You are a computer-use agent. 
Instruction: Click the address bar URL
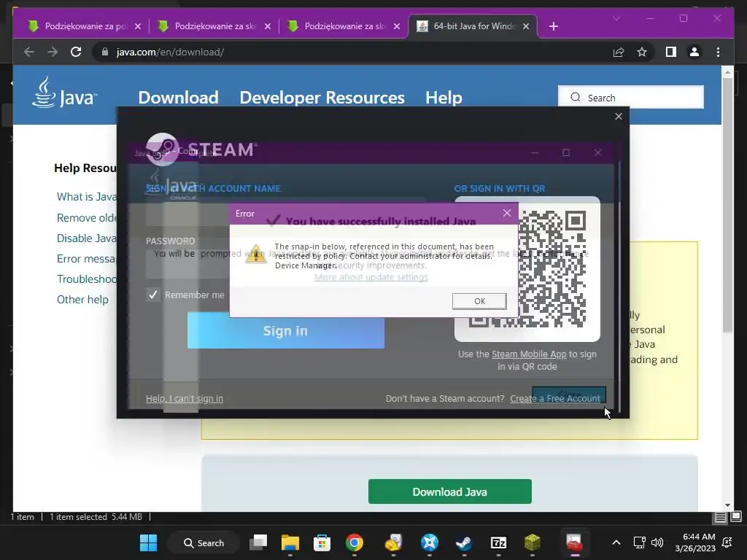[170, 52]
